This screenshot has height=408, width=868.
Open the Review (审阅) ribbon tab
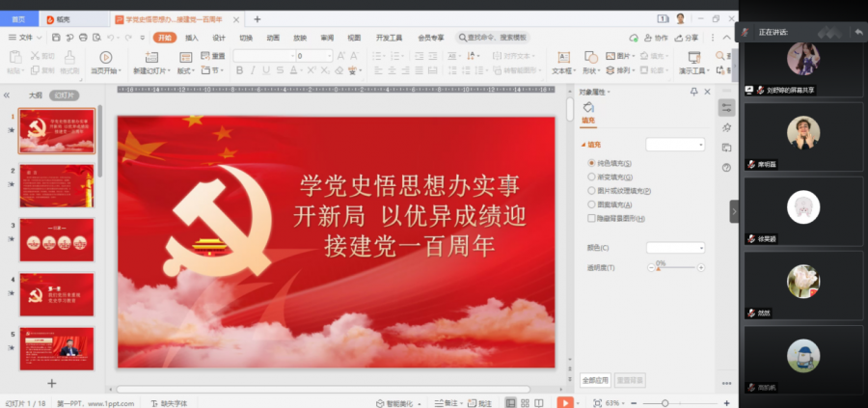[327, 38]
